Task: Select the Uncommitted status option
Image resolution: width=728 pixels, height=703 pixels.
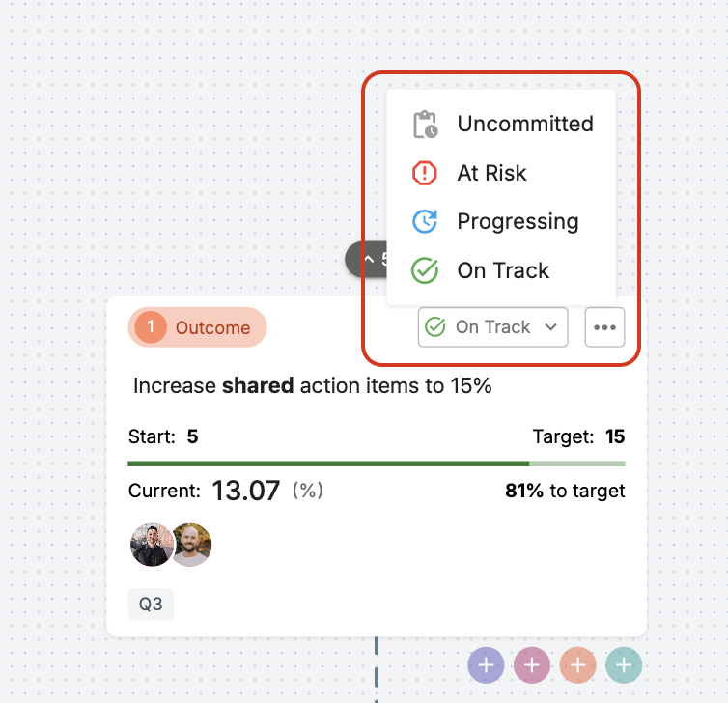Action: 501,124
